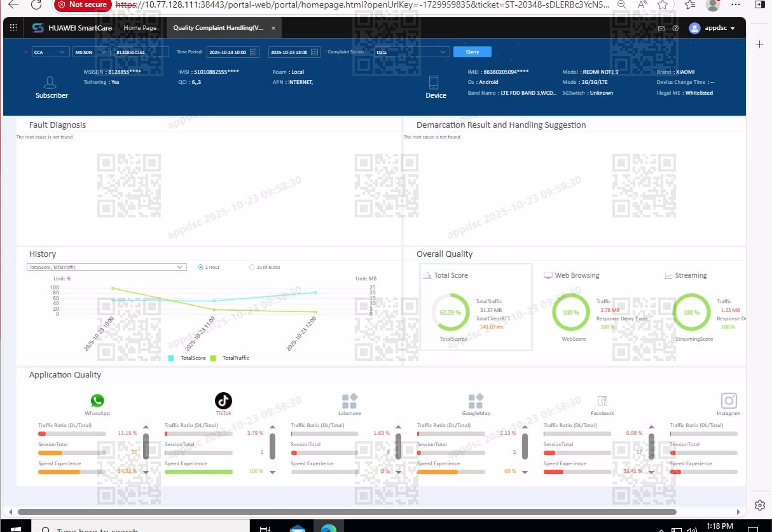The height and width of the screenshot is (532, 772).
Task: Click TikTok card scroll down arrow
Action: click(x=273, y=472)
